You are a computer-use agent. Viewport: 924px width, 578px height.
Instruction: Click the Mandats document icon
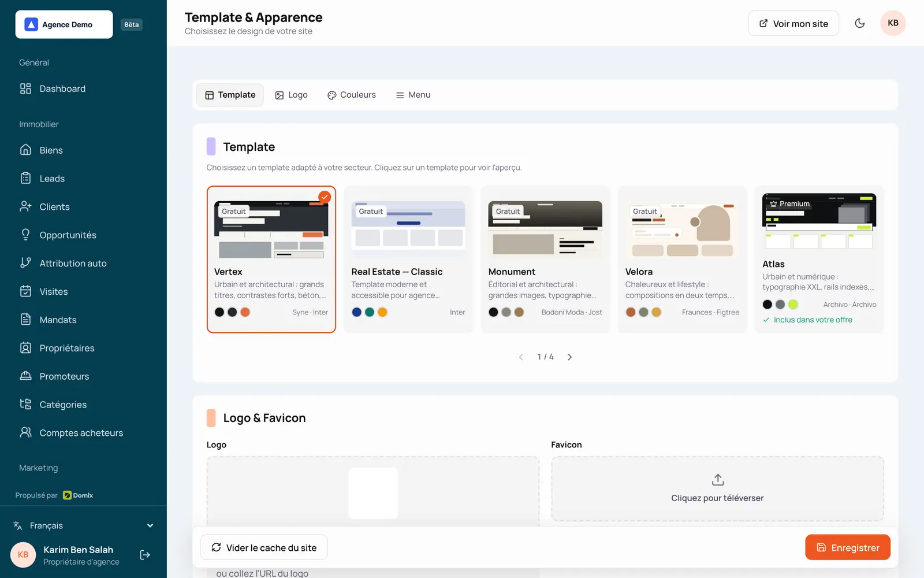click(25, 320)
